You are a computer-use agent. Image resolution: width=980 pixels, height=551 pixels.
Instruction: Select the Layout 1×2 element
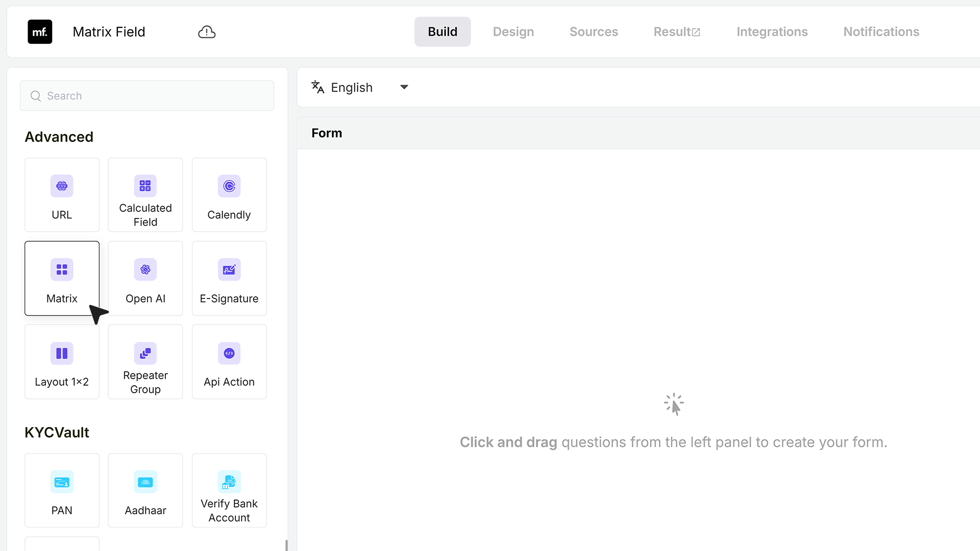click(62, 362)
